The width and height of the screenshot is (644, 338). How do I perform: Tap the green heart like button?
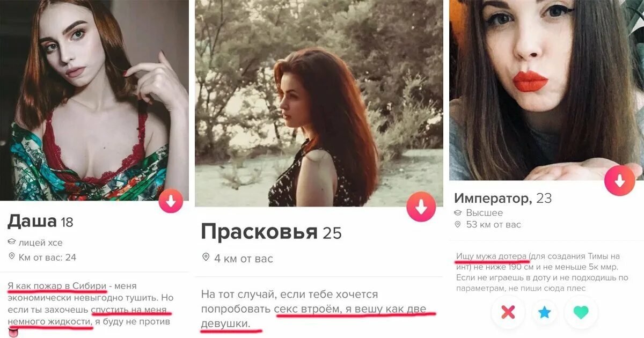coord(581,312)
